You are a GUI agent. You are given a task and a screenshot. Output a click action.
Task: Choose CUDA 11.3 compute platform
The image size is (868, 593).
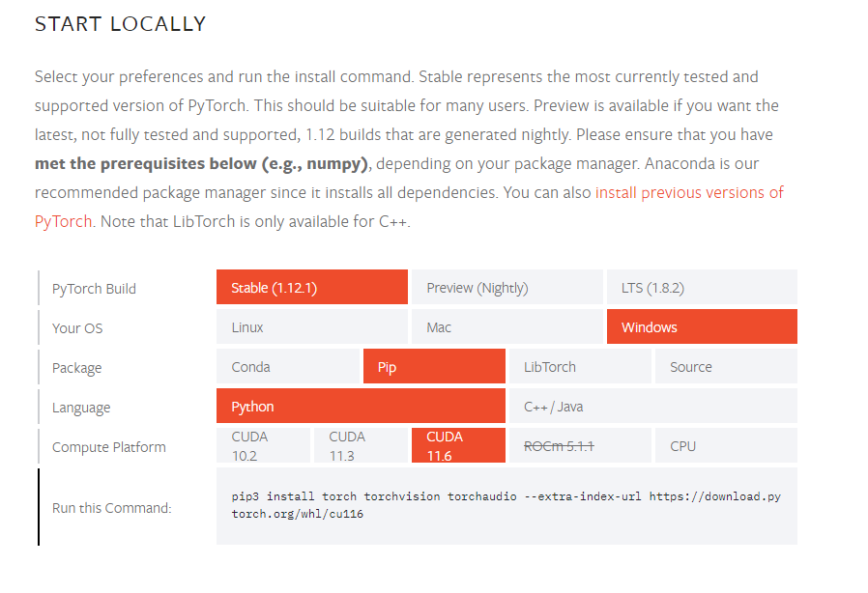click(x=361, y=445)
